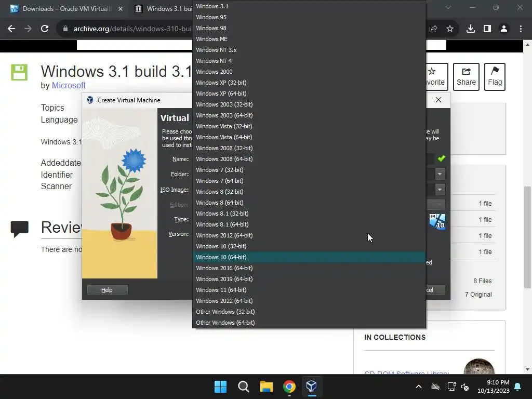
Task: Choose Windows NT 4 version
Action: 309,61
